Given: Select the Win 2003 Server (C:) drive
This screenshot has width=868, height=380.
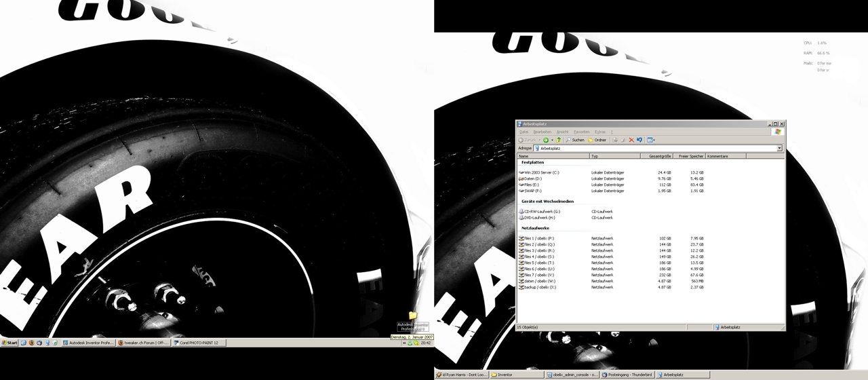Looking at the screenshot, I should tap(541, 172).
